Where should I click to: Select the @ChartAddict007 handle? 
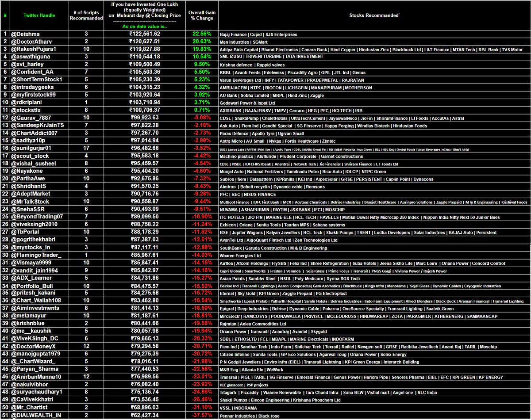click(34, 132)
